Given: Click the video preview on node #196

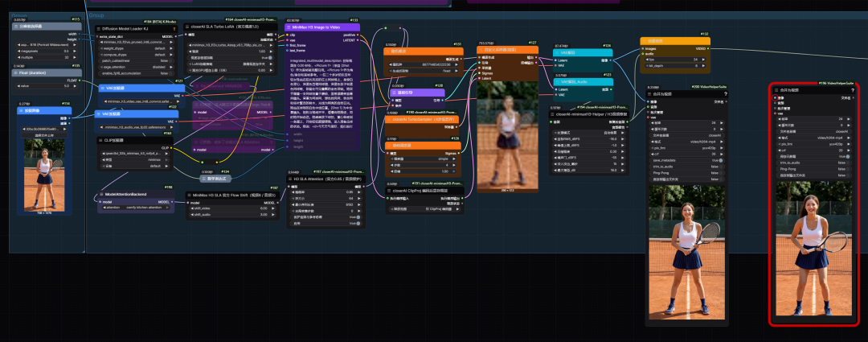Looking at the screenshot, I should point(813,249).
